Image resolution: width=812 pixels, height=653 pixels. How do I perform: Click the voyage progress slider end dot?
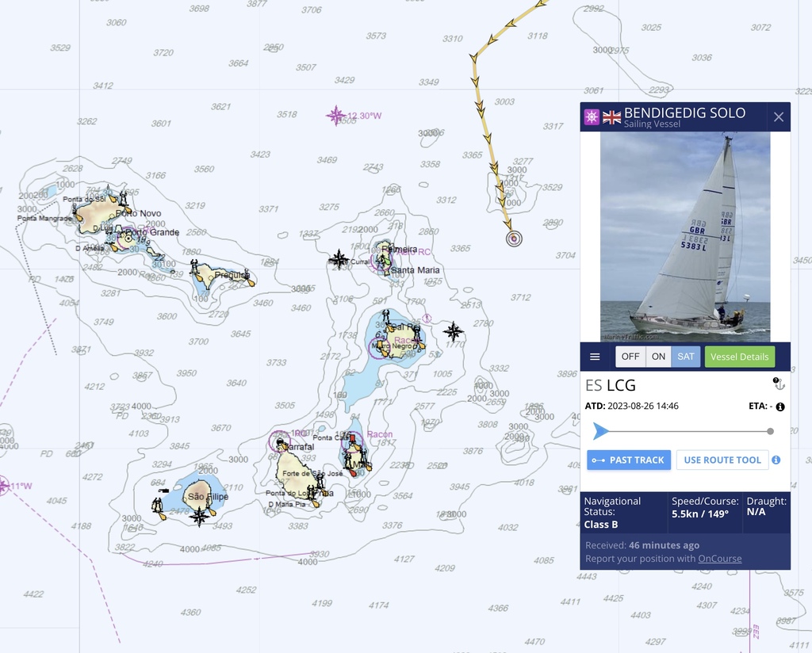(770, 432)
